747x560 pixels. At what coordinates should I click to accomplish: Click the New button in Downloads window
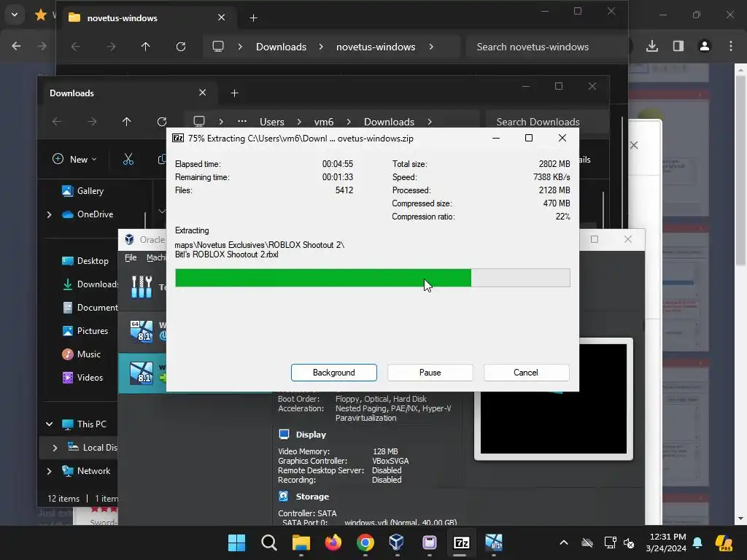[74, 160]
